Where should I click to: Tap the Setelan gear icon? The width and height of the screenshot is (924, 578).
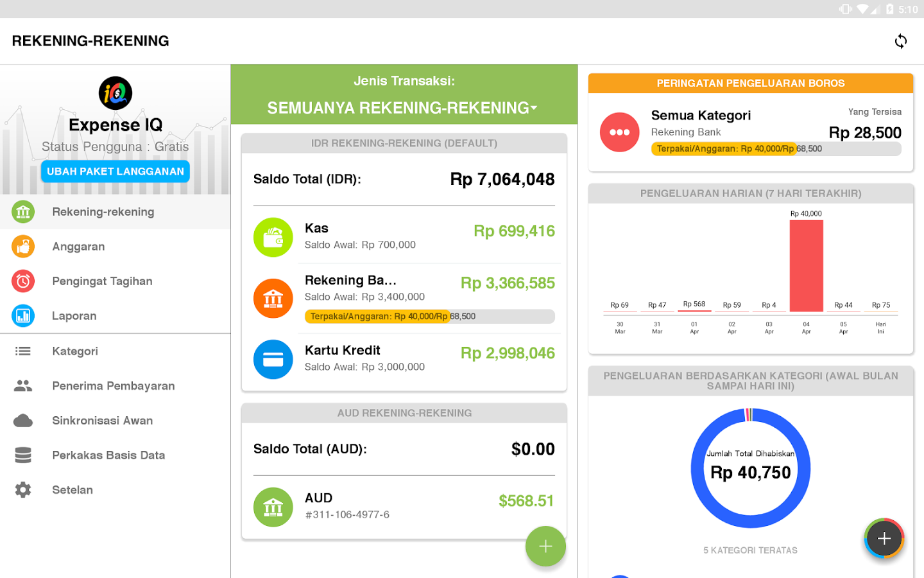click(x=23, y=490)
